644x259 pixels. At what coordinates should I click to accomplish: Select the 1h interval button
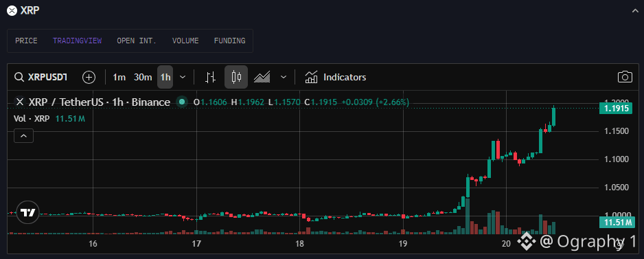pyautogui.click(x=165, y=77)
